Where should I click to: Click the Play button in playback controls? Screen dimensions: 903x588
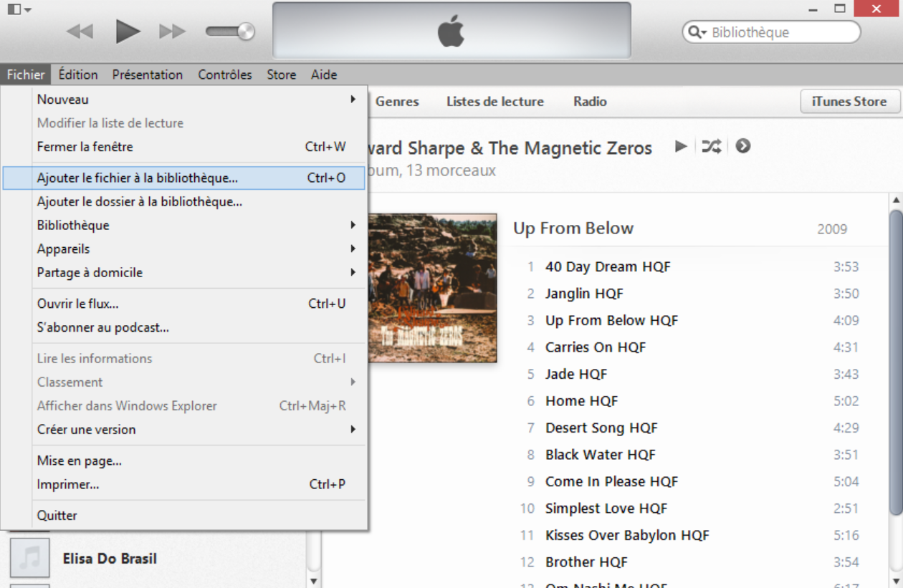[128, 32]
